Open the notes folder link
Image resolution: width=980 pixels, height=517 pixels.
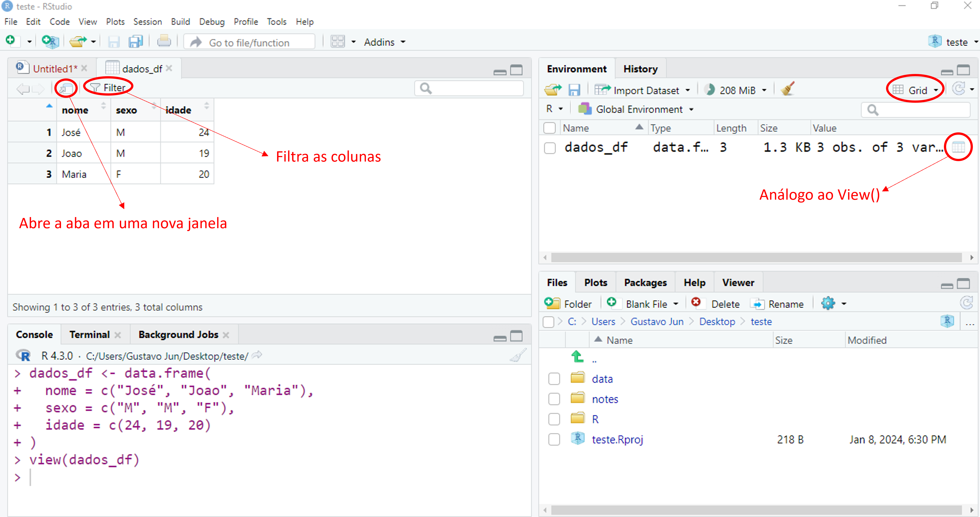(604, 399)
